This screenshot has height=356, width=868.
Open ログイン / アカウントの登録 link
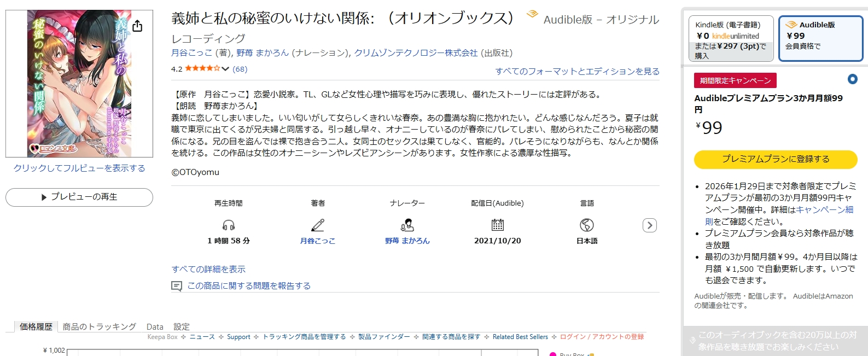coord(602,337)
